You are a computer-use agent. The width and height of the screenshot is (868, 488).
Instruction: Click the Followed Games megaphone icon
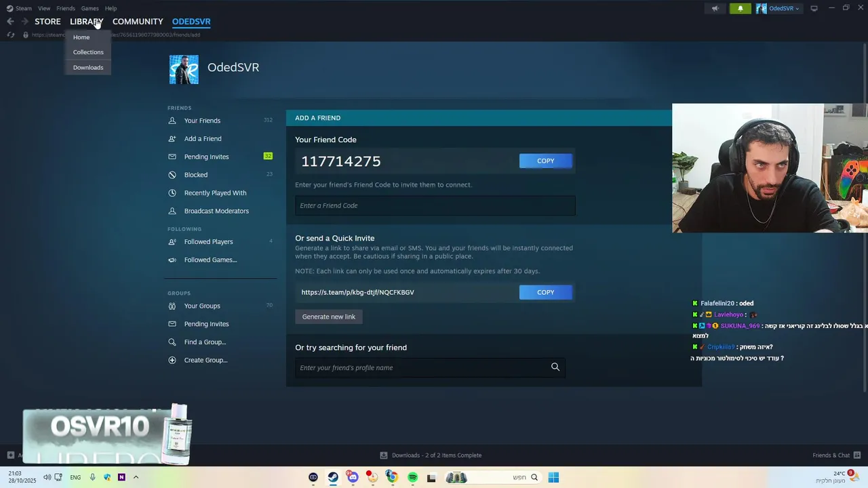point(172,260)
